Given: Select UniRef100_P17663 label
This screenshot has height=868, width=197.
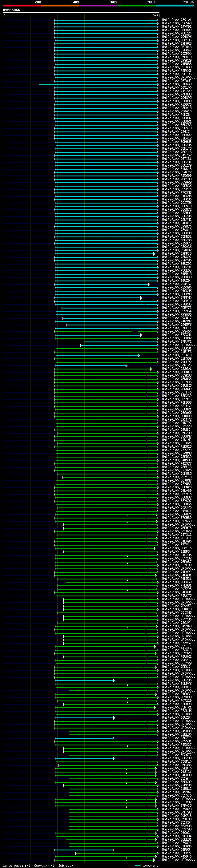Looking at the screenshot, I should click(x=177, y=521).
